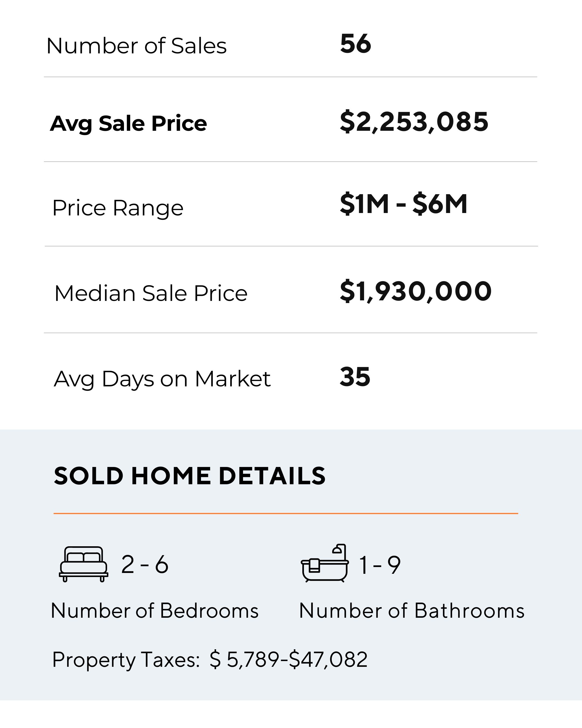Screen dimensions: 582x728
Task: Click the "SOLD HOME DETAILS" heading
Action: pos(189,476)
